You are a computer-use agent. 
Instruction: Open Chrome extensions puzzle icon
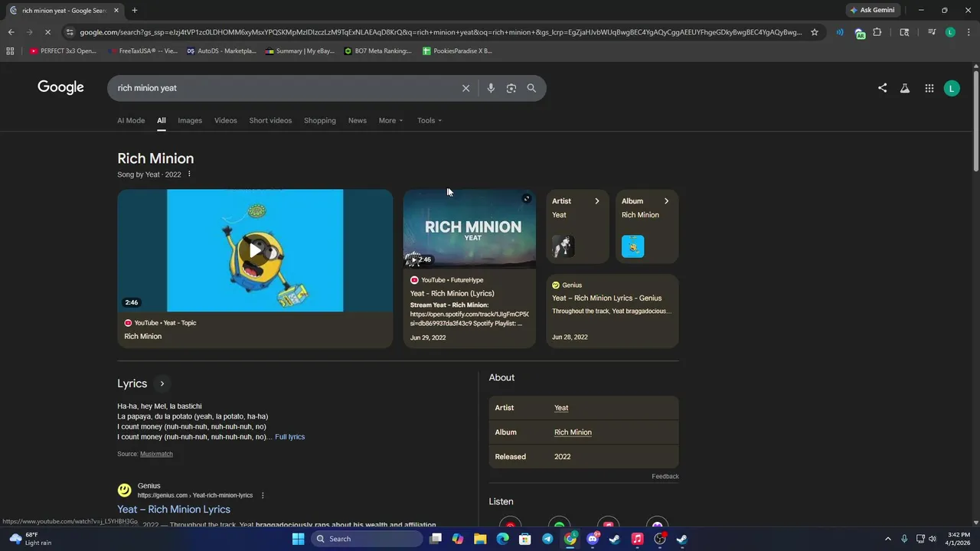[877, 32]
